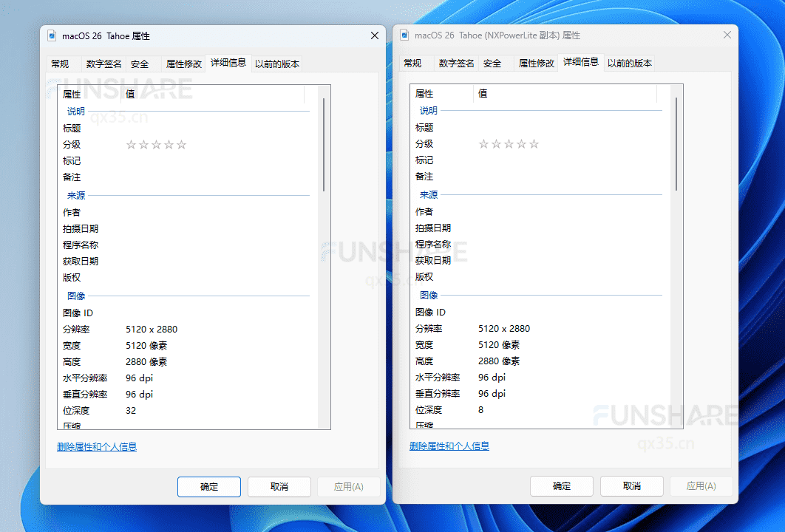Image resolution: width=785 pixels, height=532 pixels.
Task: Click 水平分辨率 96 dpi value in right window
Action: coord(492,378)
